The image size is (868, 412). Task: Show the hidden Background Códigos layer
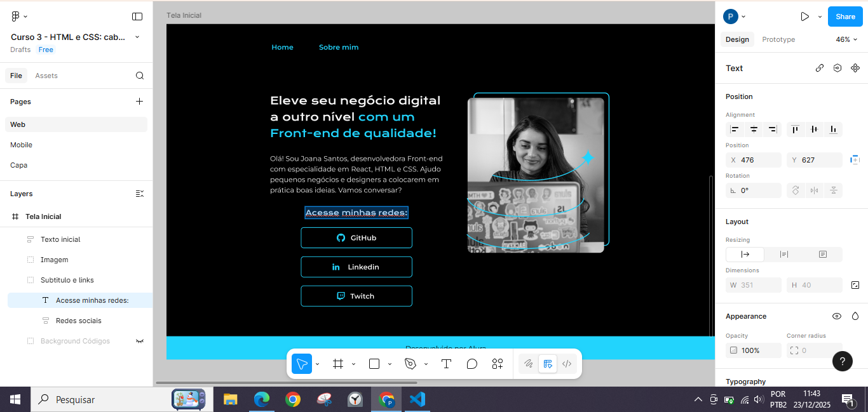click(140, 341)
